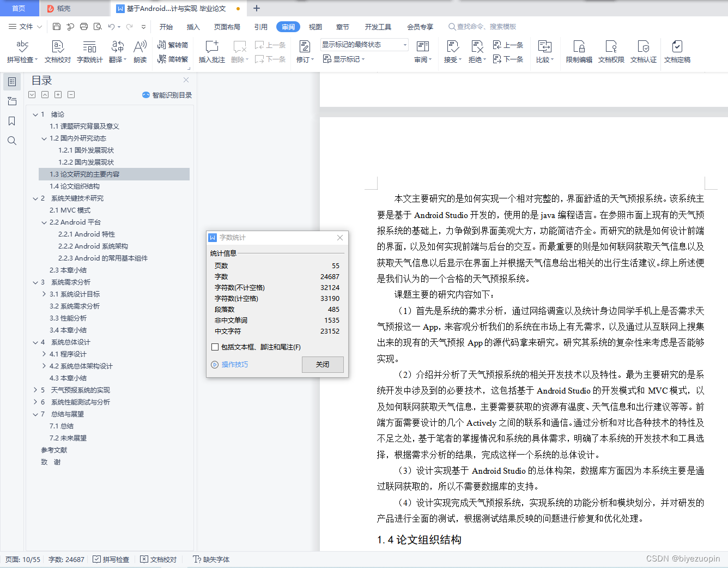Open document permissions (文档权限)
This screenshot has width=728, height=568.
point(611,52)
